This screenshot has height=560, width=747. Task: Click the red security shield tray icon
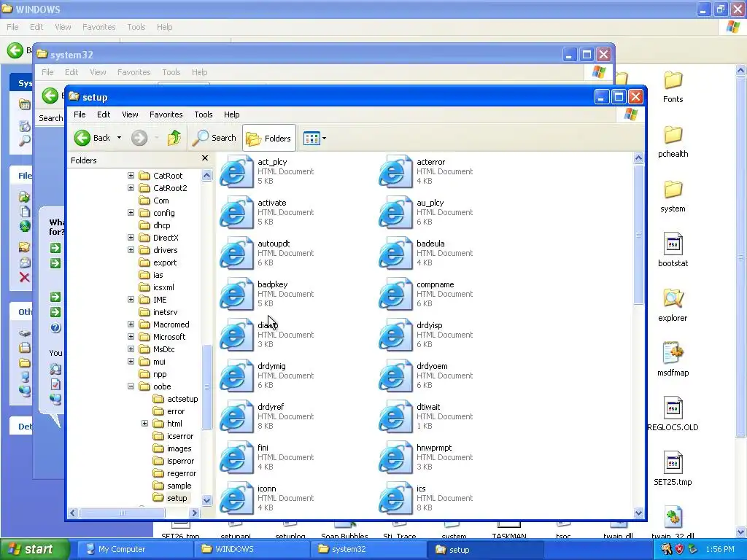click(679, 549)
